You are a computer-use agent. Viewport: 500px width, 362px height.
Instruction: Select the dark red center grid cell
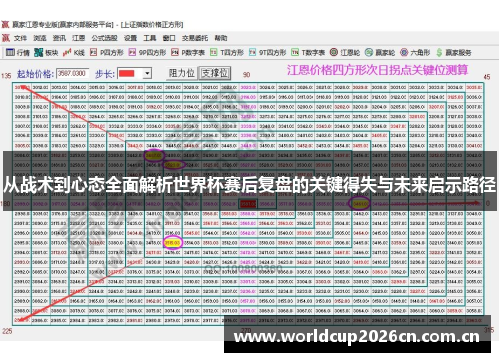[248, 204]
